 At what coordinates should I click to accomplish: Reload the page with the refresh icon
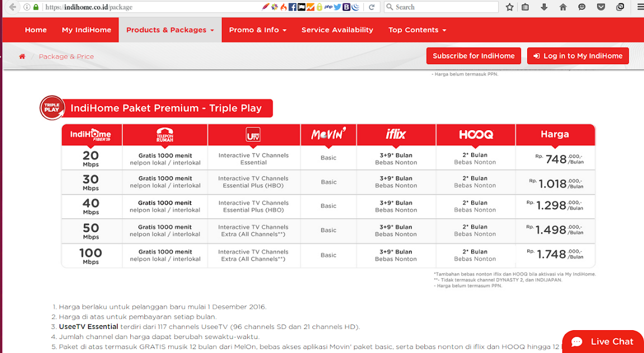point(372,7)
